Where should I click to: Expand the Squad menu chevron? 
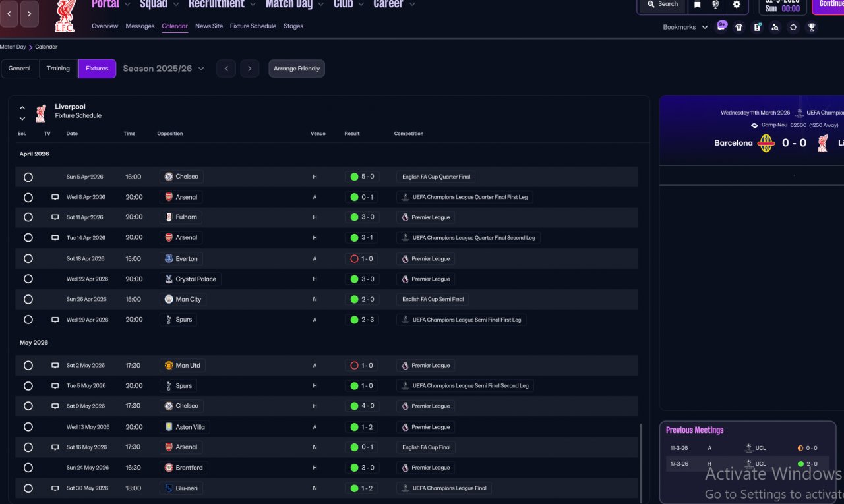click(x=175, y=4)
